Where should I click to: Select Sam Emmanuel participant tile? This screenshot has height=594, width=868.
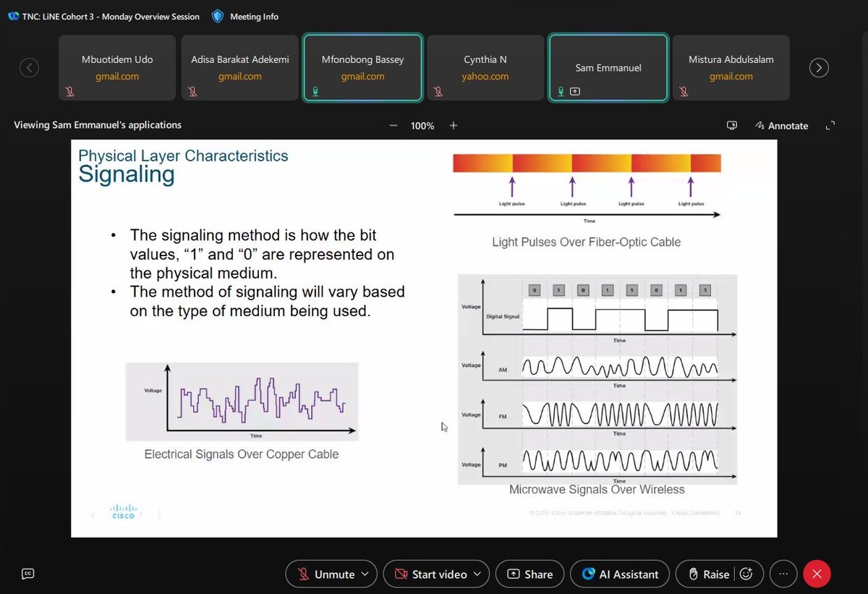coord(608,67)
